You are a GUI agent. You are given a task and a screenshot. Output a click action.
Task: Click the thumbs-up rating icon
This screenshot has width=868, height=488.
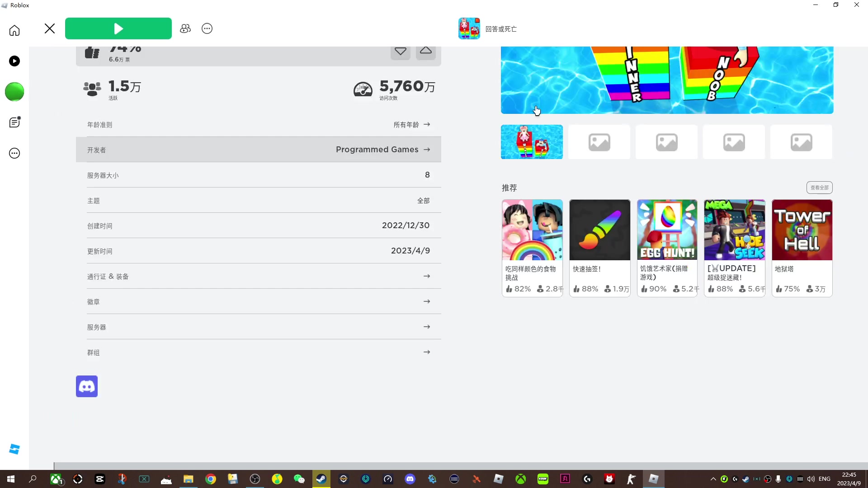[92, 53]
